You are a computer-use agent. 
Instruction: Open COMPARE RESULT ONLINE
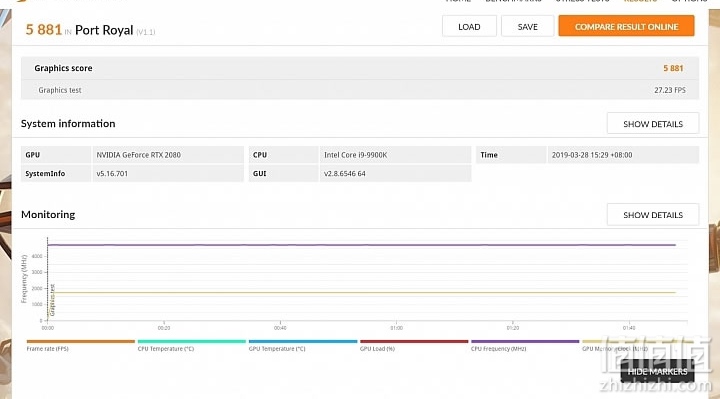[626, 26]
